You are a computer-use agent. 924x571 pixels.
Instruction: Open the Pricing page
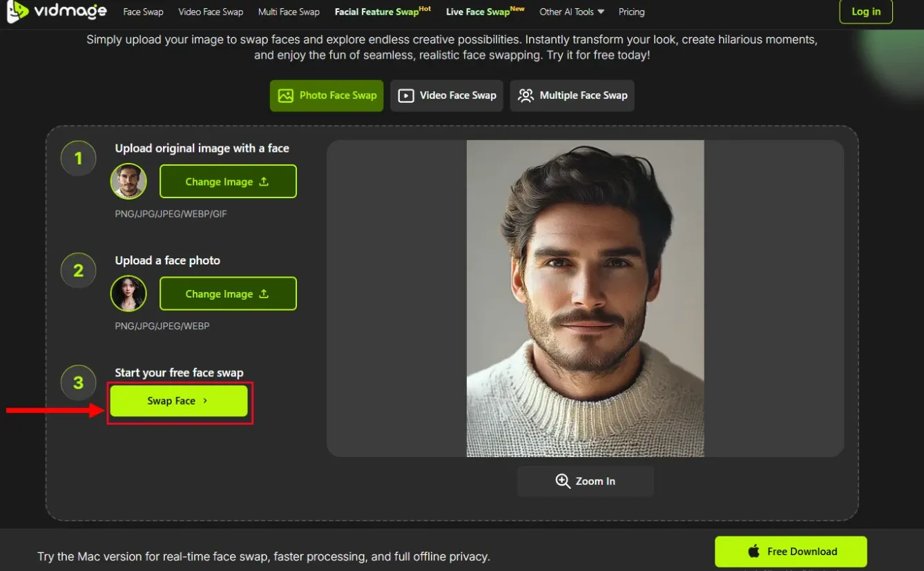(631, 12)
